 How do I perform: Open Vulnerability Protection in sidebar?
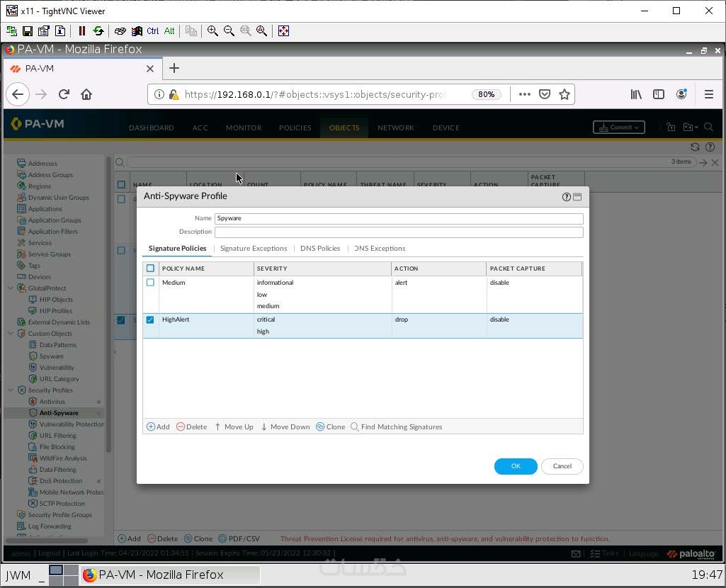(x=72, y=424)
